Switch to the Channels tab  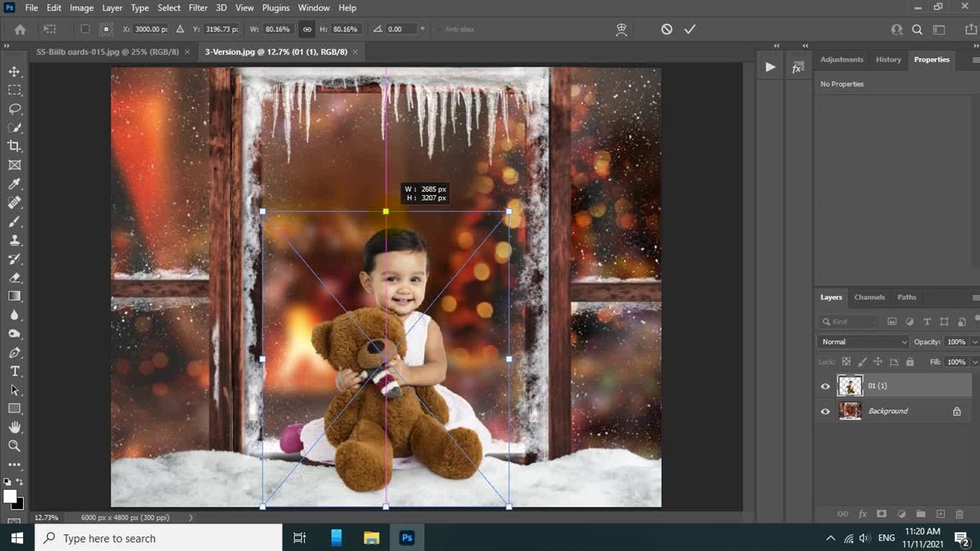(x=869, y=297)
